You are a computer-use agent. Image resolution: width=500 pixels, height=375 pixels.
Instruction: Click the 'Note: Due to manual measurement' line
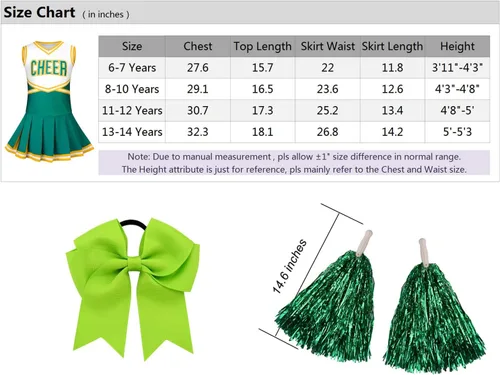pyautogui.click(x=294, y=157)
